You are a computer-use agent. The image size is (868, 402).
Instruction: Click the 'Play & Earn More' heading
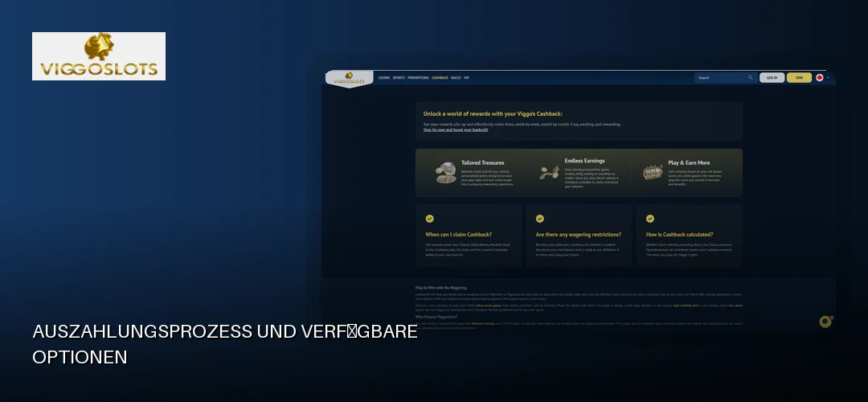pos(689,162)
